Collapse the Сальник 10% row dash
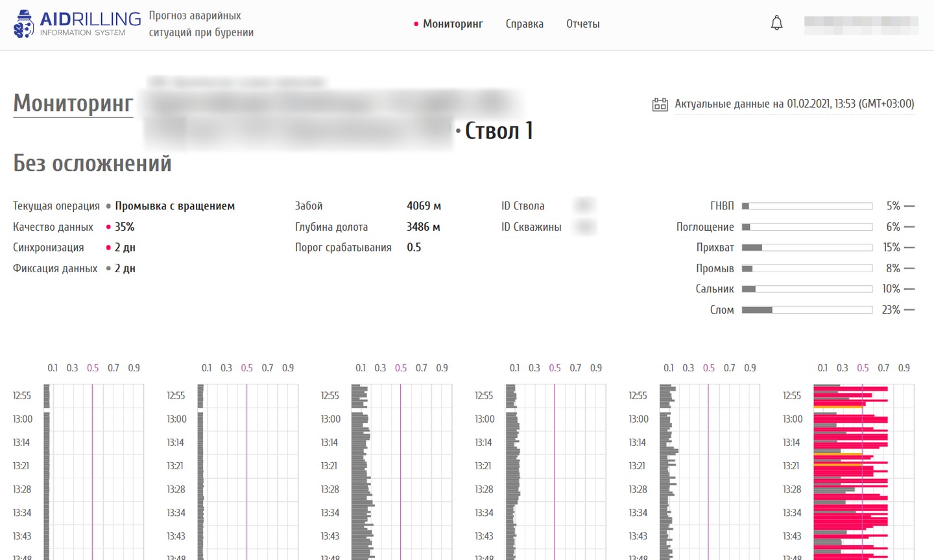Screen dimensions: 934x560 909,289
